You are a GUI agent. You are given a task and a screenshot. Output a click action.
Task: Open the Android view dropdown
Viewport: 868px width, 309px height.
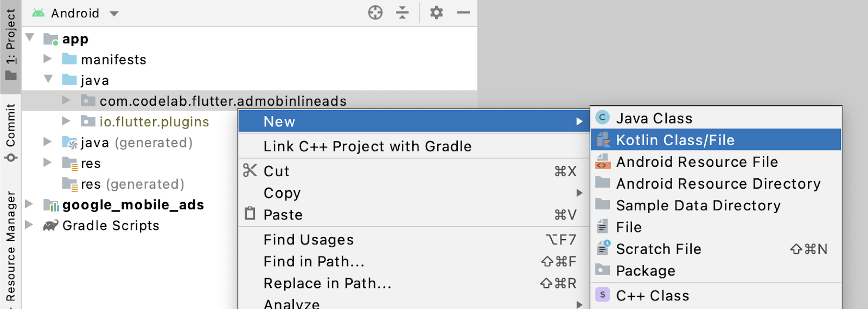[114, 14]
